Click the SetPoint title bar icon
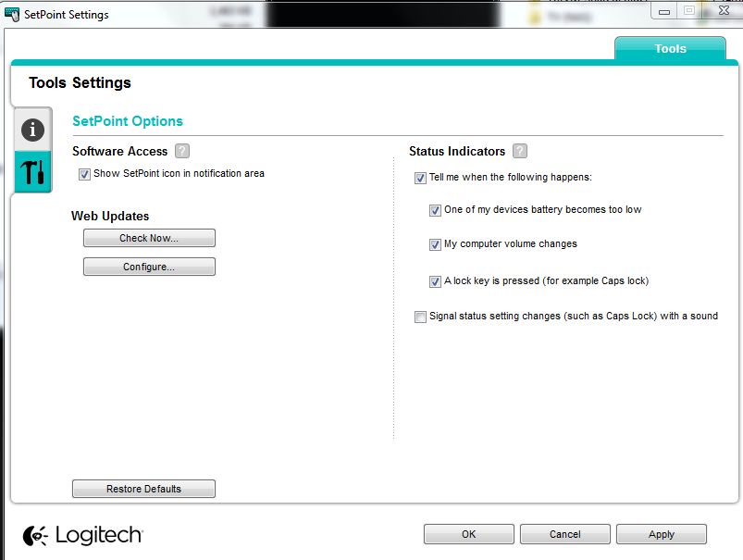Viewport: 743px width, 560px height. (12, 14)
